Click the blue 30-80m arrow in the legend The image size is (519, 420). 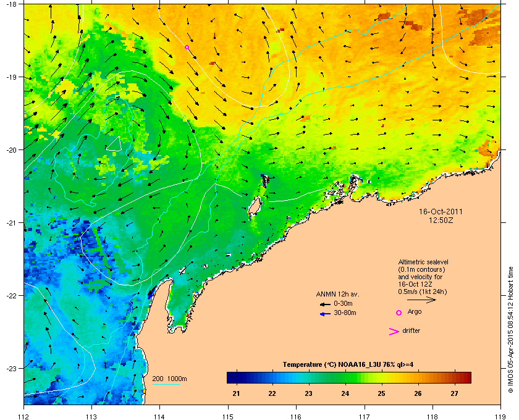click(325, 314)
